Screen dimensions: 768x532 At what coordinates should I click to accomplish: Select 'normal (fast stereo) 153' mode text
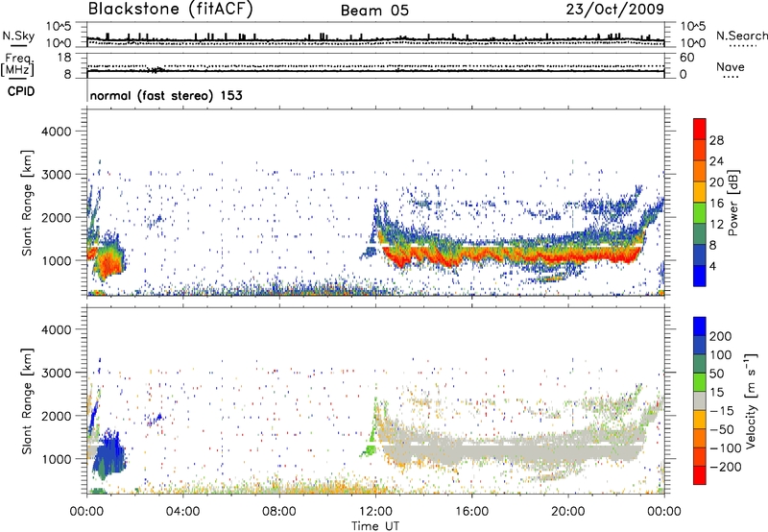[x=166, y=95]
